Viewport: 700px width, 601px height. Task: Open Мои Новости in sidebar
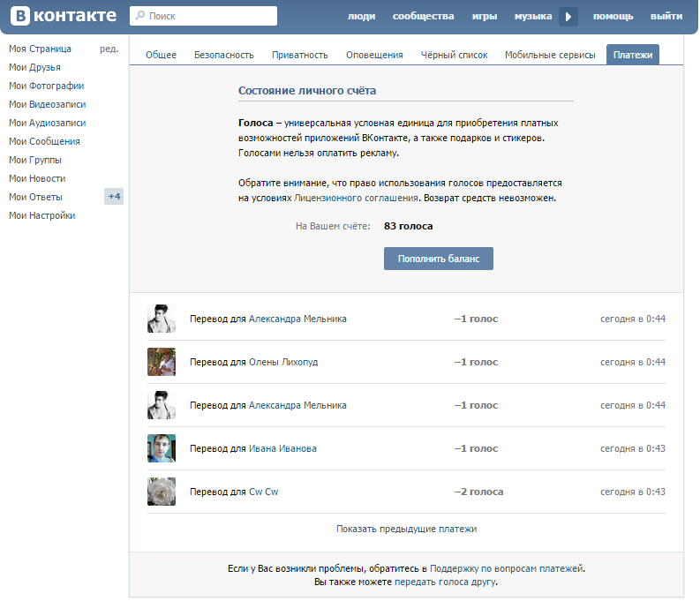[37, 178]
